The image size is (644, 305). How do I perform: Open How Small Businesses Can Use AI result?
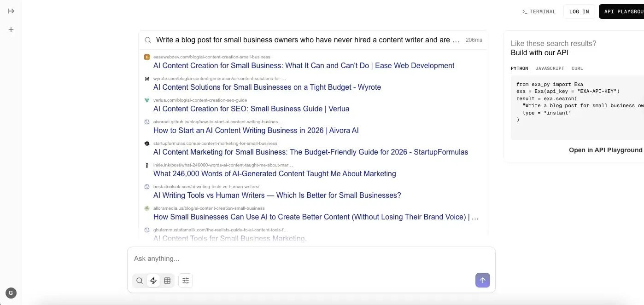coord(316,217)
